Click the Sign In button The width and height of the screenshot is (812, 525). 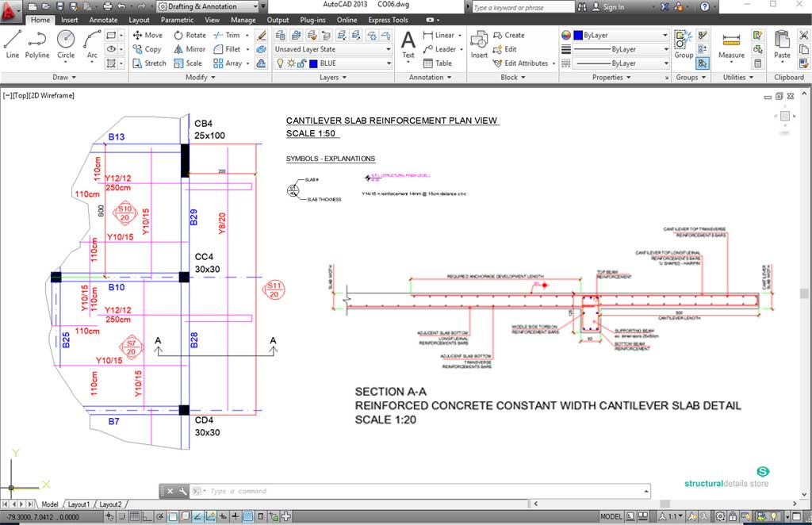(x=613, y=7)
